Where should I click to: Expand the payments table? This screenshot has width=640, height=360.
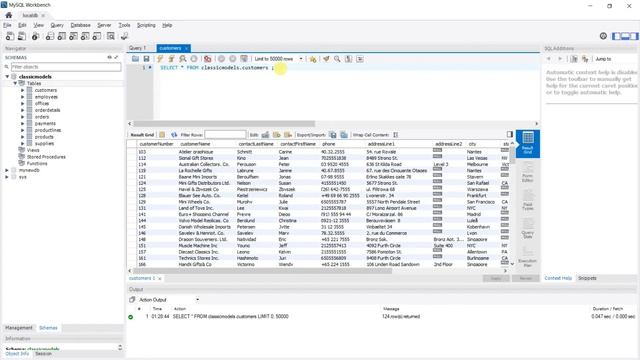pos(23,123)
